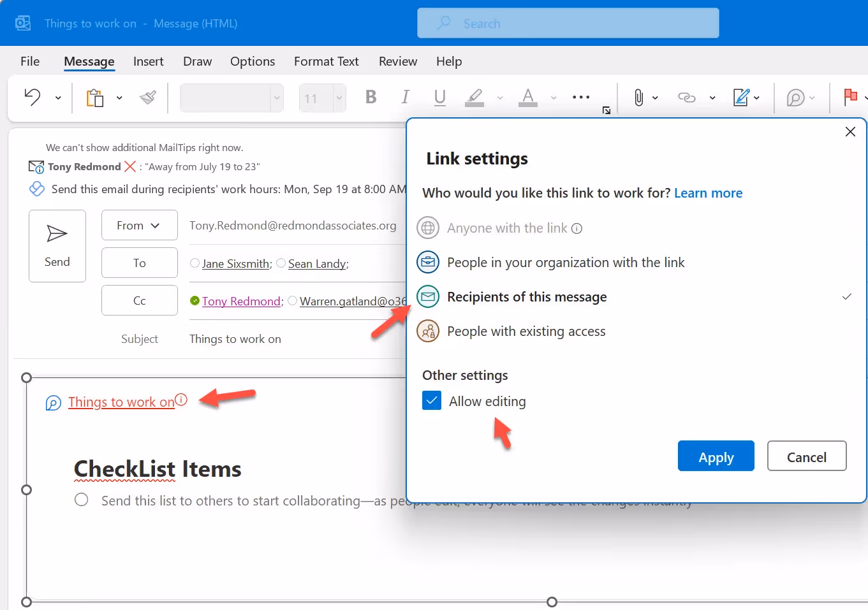Open the Learn more link
The image size is (868, 610).
pos(708,193)
